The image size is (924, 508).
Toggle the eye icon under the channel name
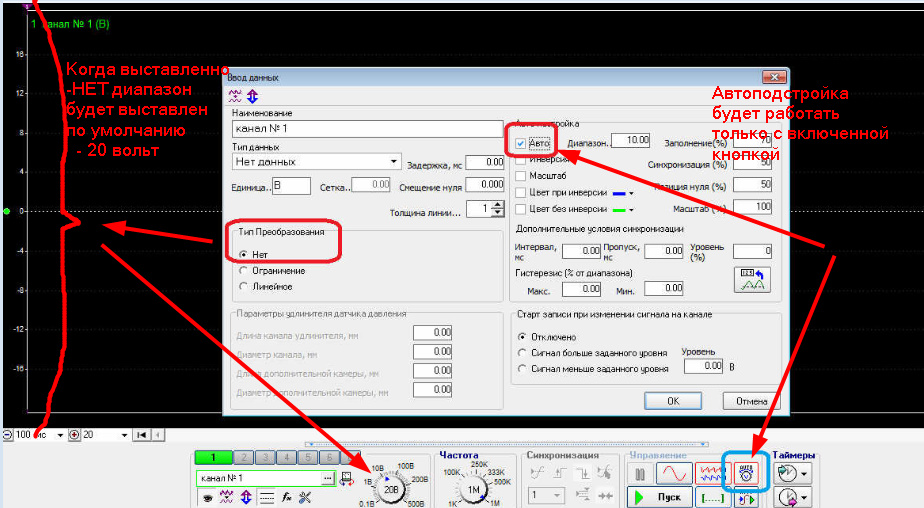coord(207,498)
